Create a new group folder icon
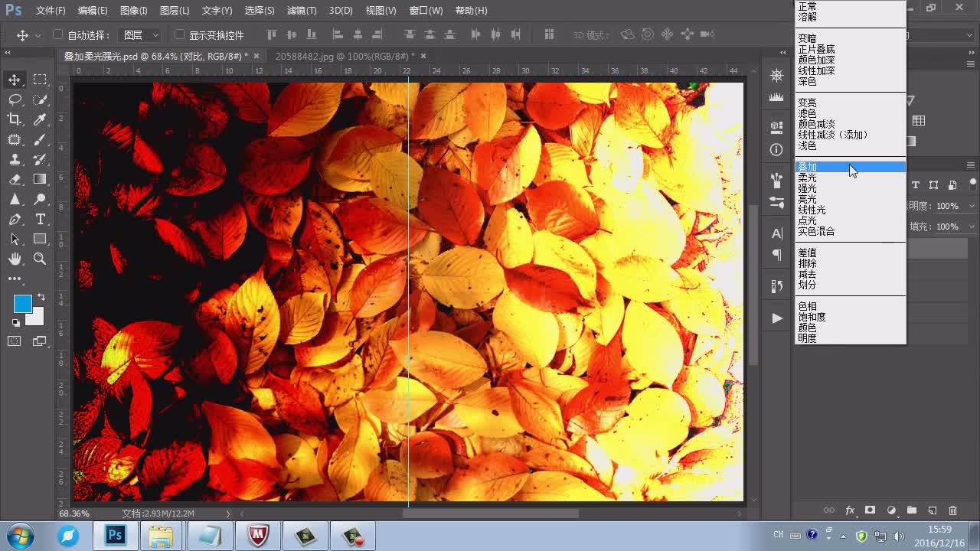 (x=911, y=510)
